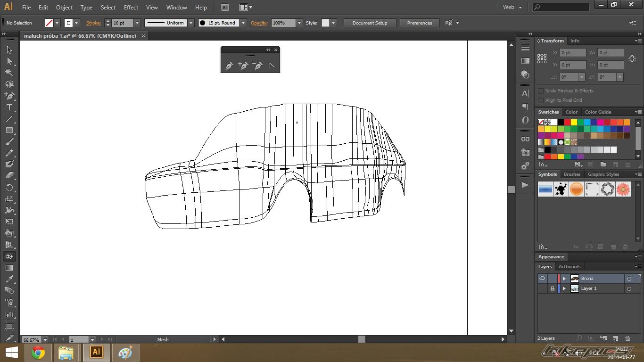The width and height of the screenshot is (644, 362).
Task: Choose the Artboard tool
Action: [x=9, y=326]
